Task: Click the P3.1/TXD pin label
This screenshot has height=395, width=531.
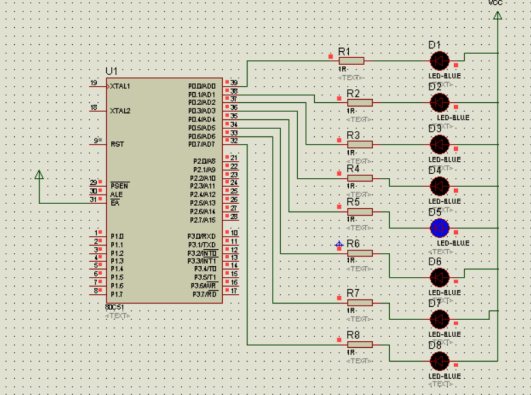Action: point(201,245)
